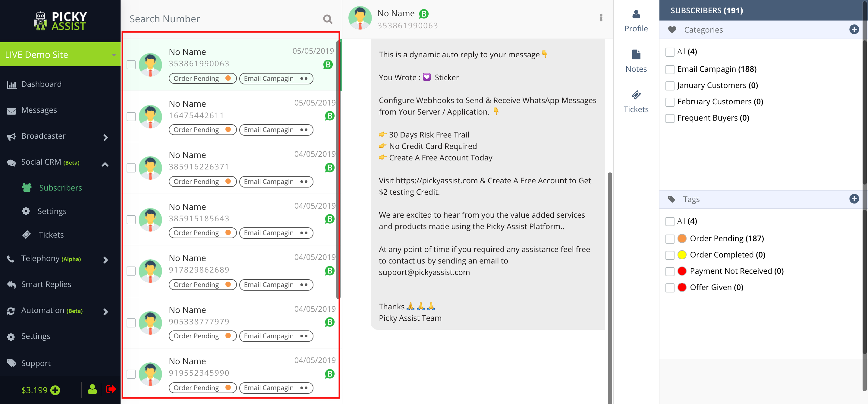Click the add credit plus icon near $3.199
Viewport: 868px width, 404px height.
pos(55,390)
